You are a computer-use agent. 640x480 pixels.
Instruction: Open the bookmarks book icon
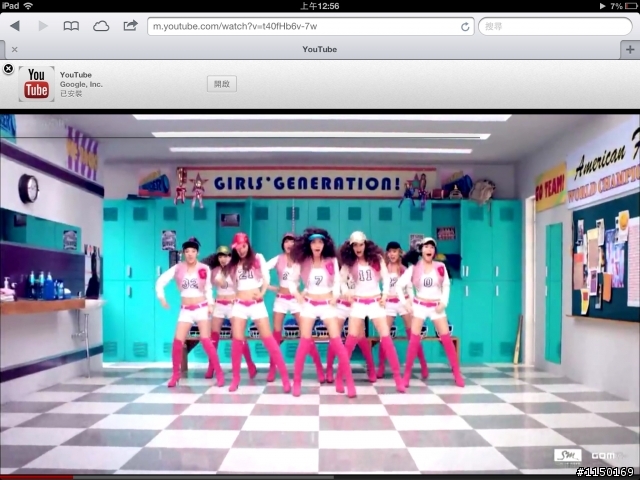[x=71, y=26]
